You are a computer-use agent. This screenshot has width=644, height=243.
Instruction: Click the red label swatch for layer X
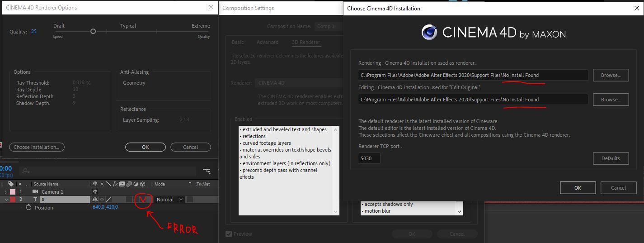click(x=13, y=200)
